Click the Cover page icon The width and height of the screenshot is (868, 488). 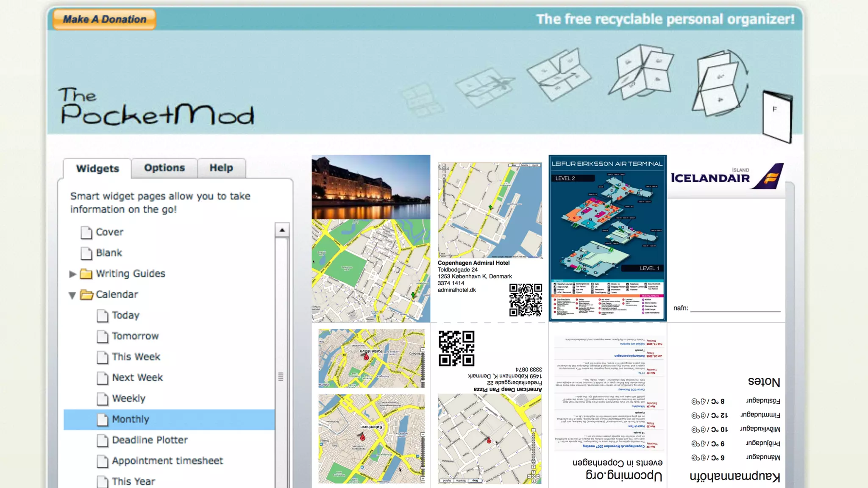(86, 232)
